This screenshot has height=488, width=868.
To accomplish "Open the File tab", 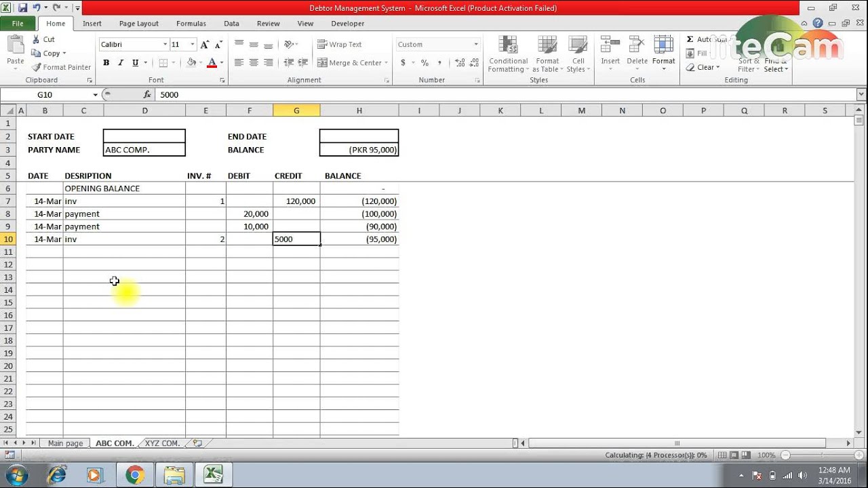I will tap(18, 23).
